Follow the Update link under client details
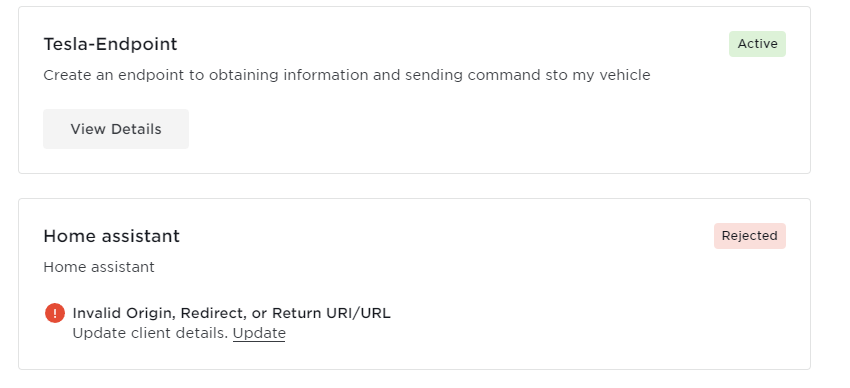This screenshot has height=388, width=850. pyautogui.click(x=259, y=333)
